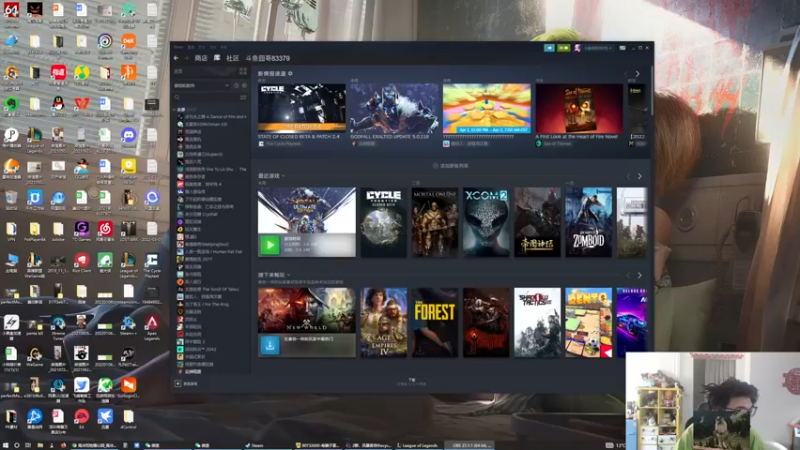Open Project Zomboid game cover

point(588,222)
